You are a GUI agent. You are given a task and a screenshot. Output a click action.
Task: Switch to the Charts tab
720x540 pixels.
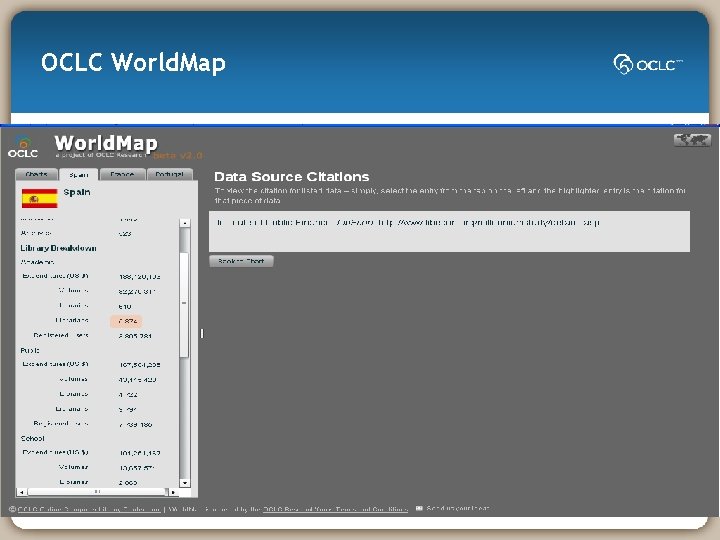36,174
